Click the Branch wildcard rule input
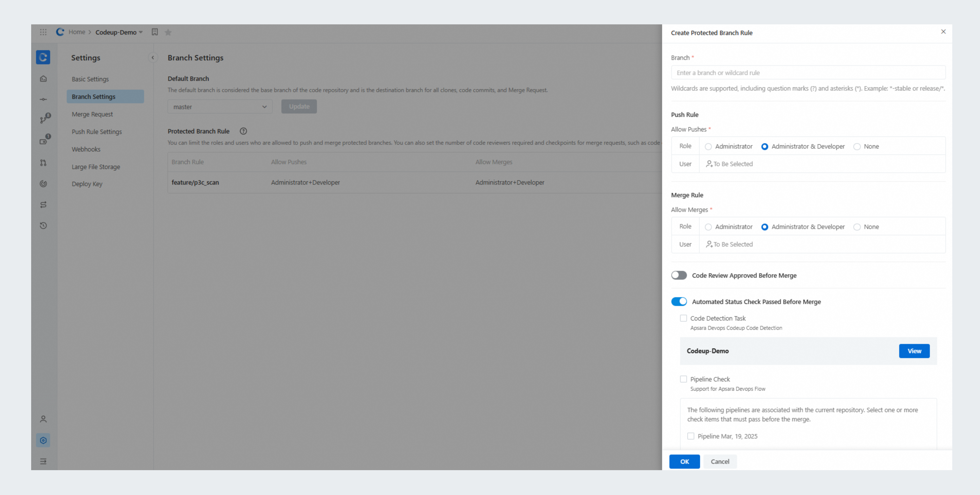 pyautogui.click(x=808, y=73)
